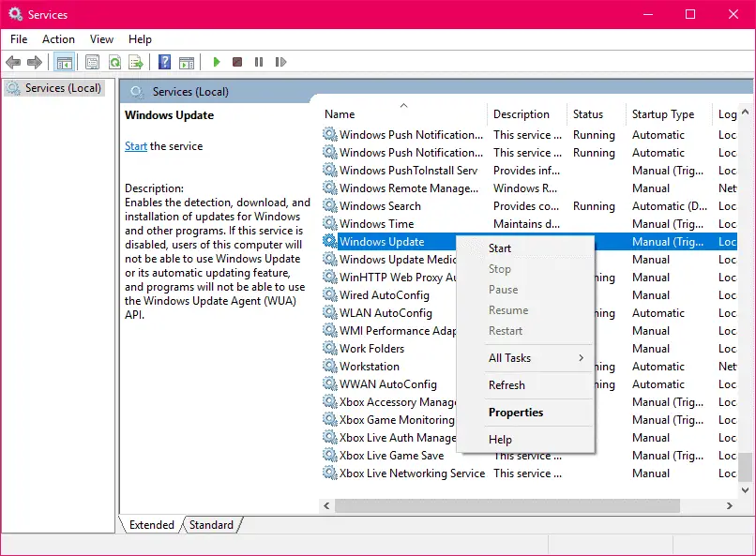The width and height of the screenshot is (756, 556).
Task: Toggle Show/Hide Action Pane toolbar icon
Action: pyautogui.click(x=187, y=62)
